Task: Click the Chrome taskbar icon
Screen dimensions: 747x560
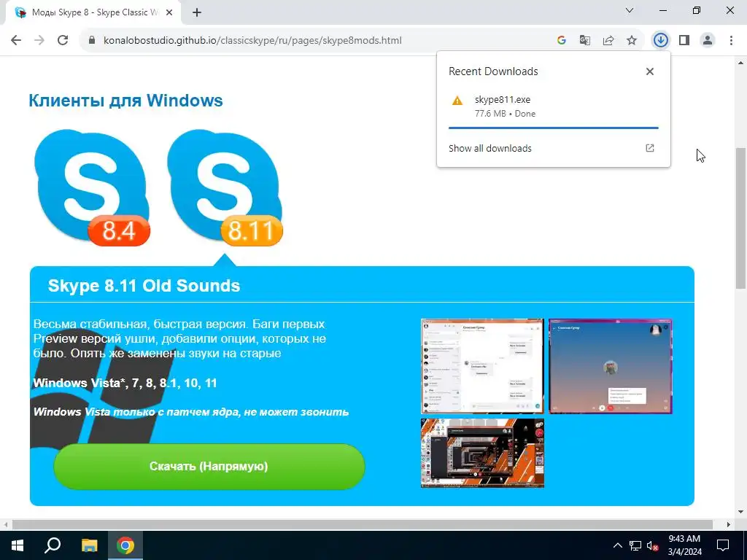Action: tap(125, 545)
